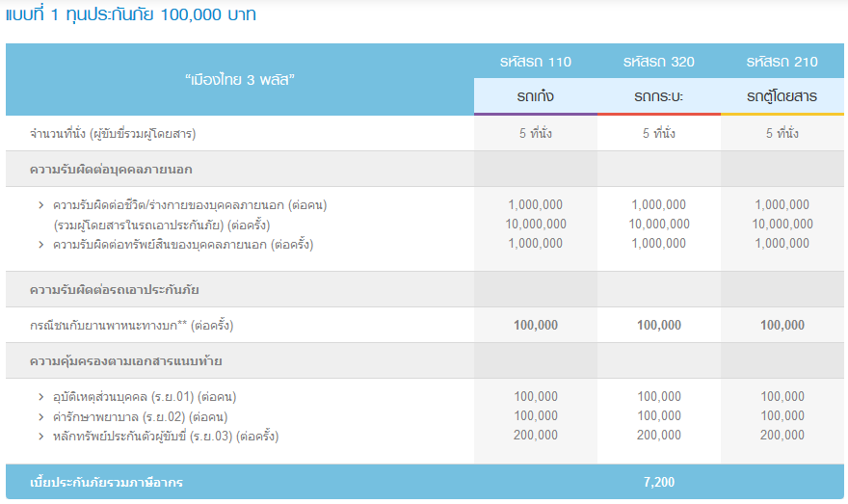Click the title แบบที่ 1 ทุนประกันภัย 100,000 บาท
The height and width of the screenshot is (504, 848).
point(131,14)
